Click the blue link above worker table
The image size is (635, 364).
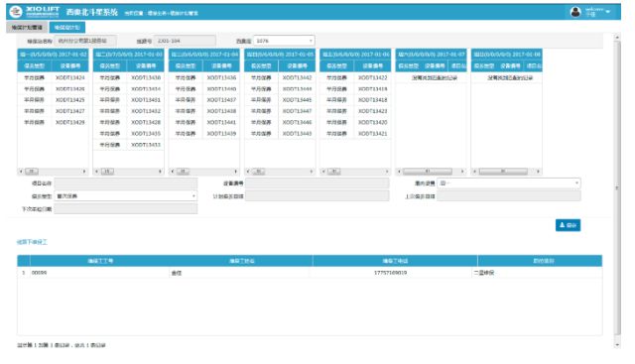click(x=32, y=242)
